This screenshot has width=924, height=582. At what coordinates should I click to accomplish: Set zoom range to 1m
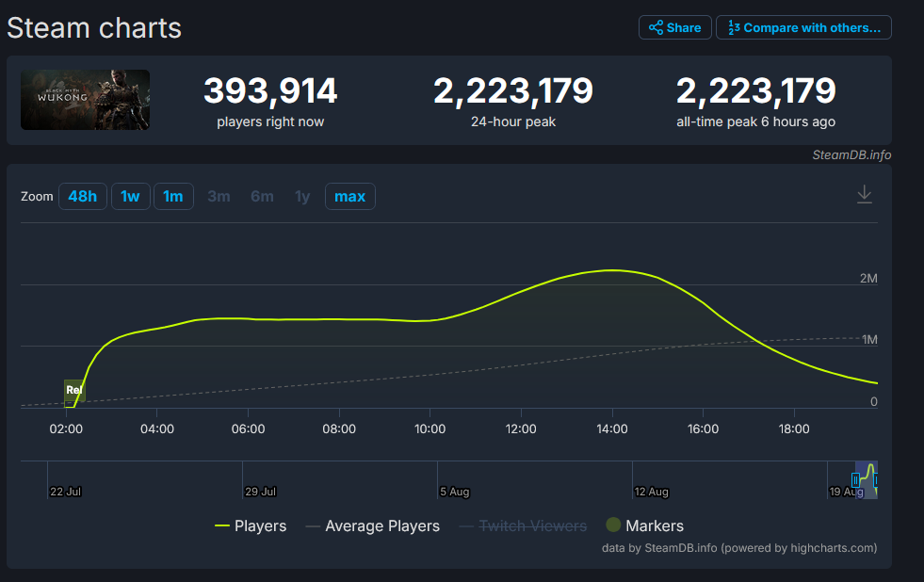tap(173, 196)
